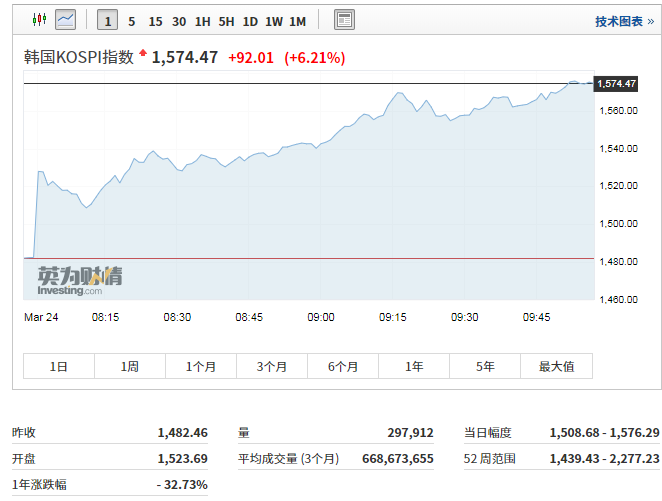The height and width of the screenshot is (501, 662).
Task: Show the 1年 range
Action: (x=414, y=367)
